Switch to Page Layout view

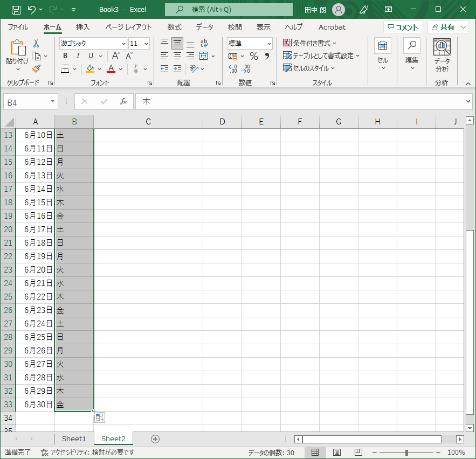coord(337,453)
